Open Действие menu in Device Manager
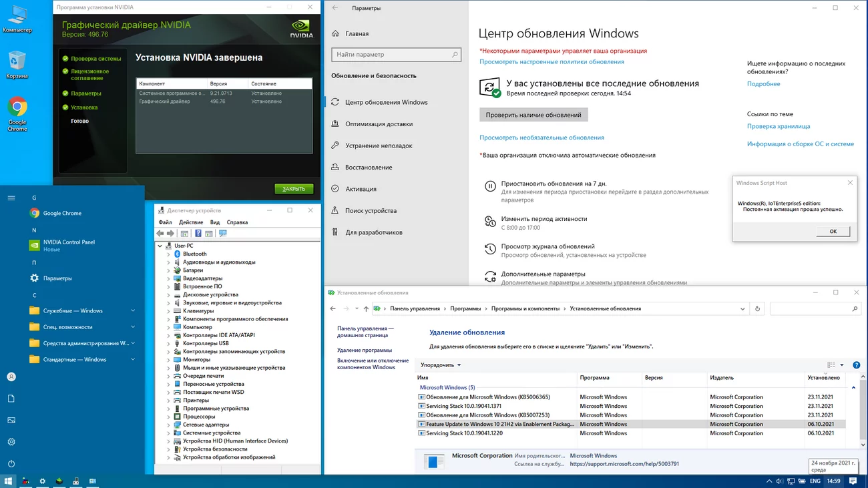This screenshot has width=868, height=488. (191, 222)
